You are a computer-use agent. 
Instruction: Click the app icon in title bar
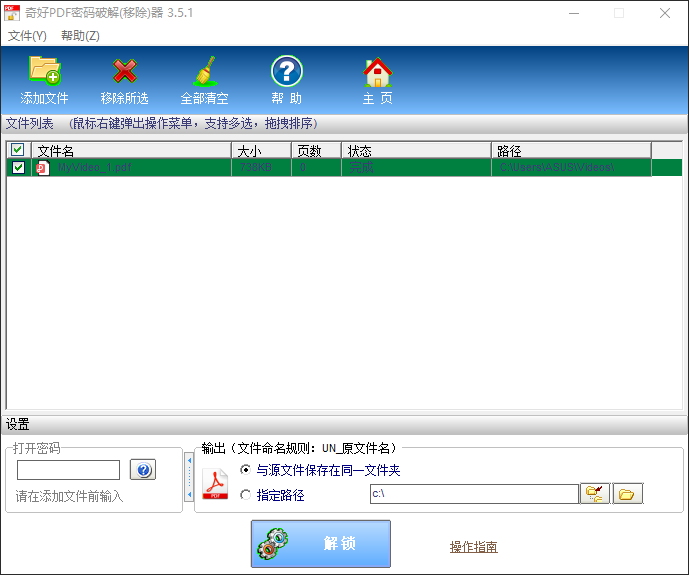pyautogui.click(x=11, y=13)
